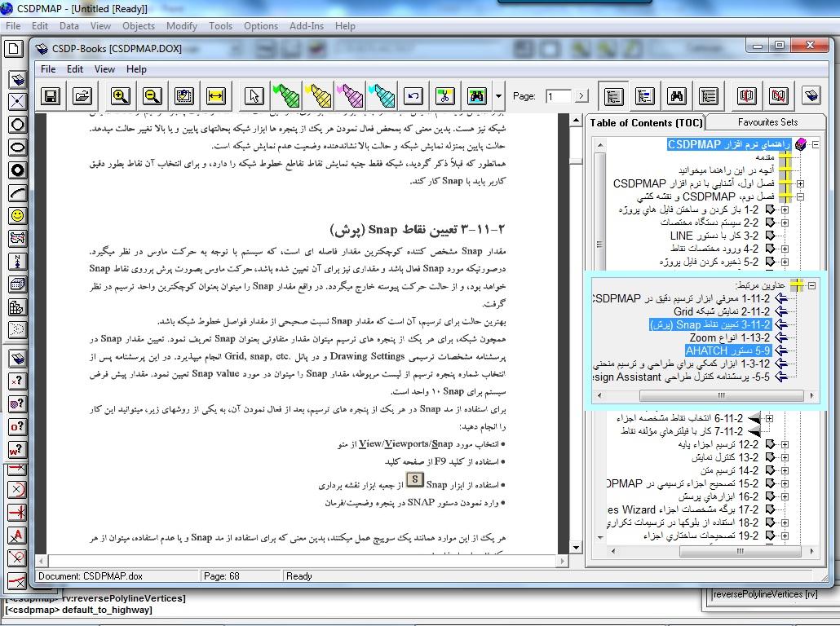The width and height of the screenshot is (840, 626).
Task: Click the 'o?' query tool icon
Action: pyautogui.click(x=17, y=427)
